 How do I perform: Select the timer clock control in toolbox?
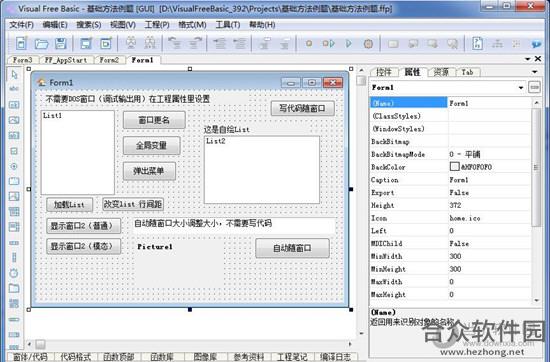pyautogui.click(x=14, y=273)
